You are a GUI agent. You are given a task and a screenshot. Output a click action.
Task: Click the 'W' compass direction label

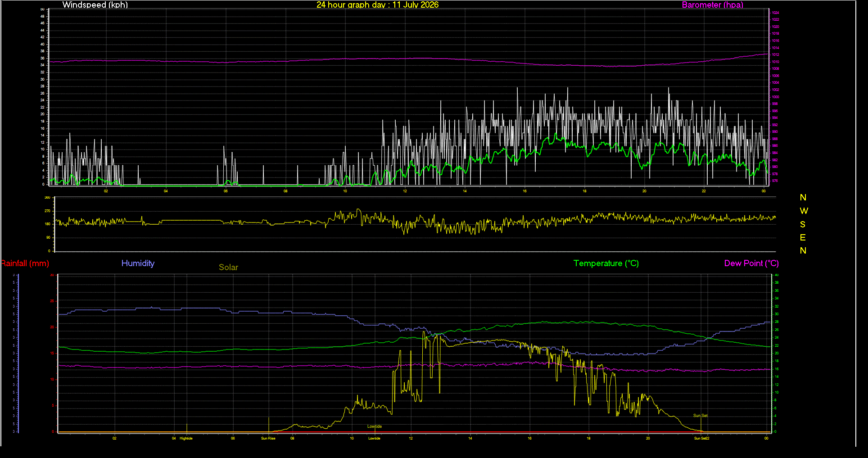pyautogui.click(x=804, y=211)
